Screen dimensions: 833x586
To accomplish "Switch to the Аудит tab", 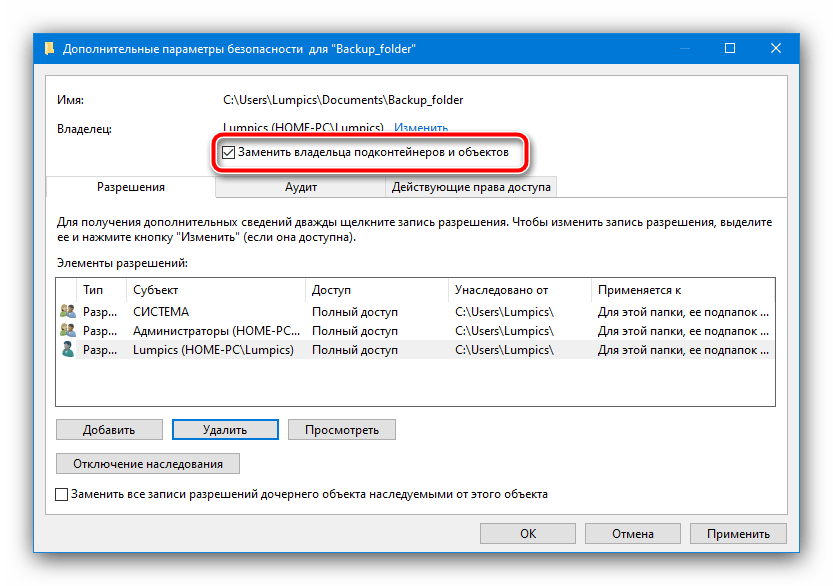I will pos(301,187).
